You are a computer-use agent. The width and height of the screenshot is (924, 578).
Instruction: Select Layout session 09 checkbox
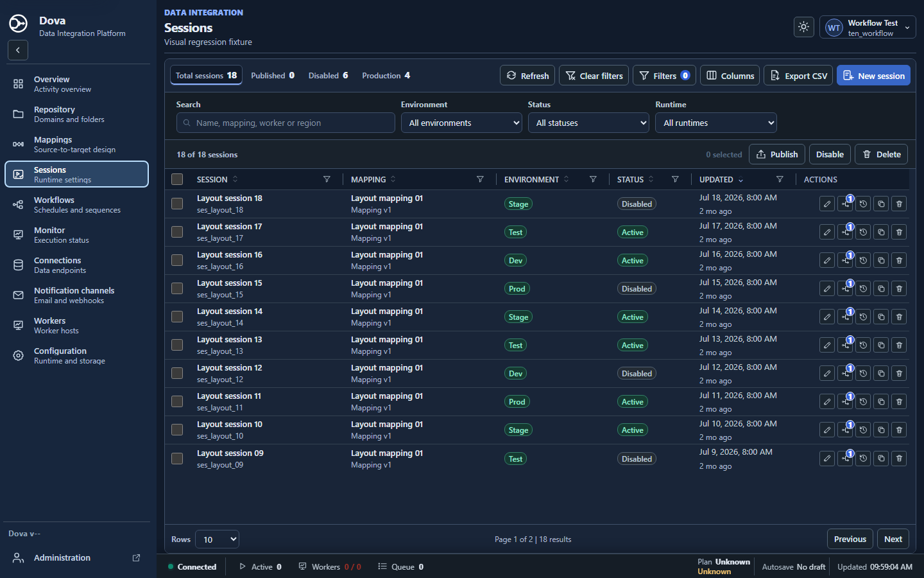(178, 459)
